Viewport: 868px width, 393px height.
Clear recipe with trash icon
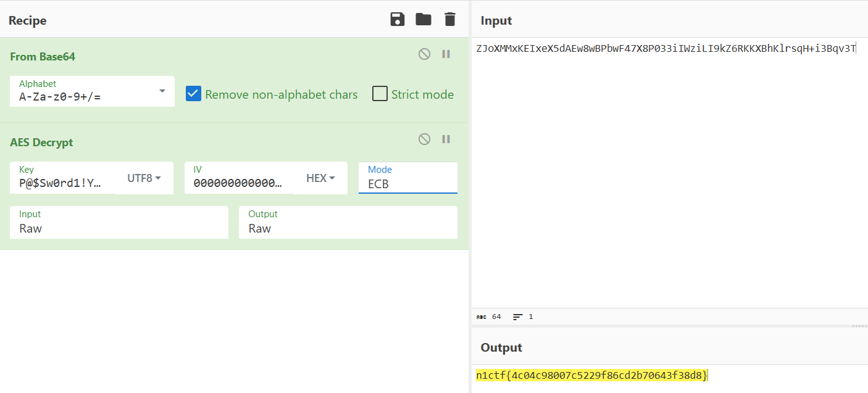(x=450, y=20)
